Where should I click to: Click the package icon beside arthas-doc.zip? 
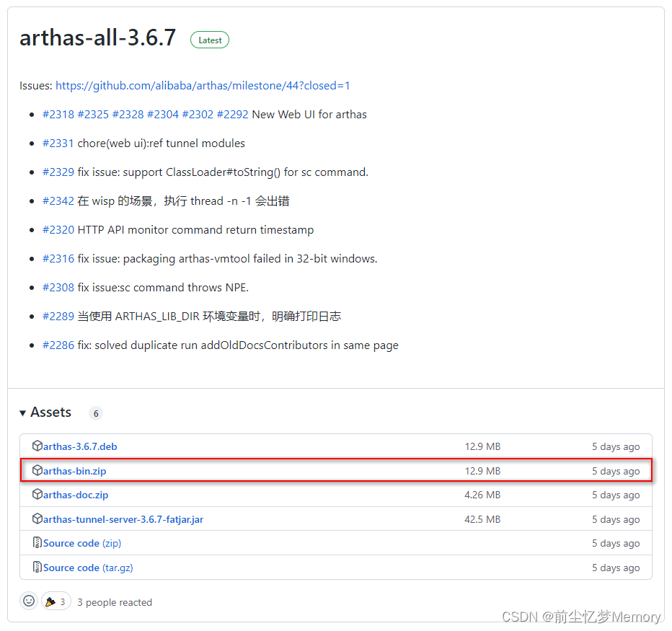[37, 494]
